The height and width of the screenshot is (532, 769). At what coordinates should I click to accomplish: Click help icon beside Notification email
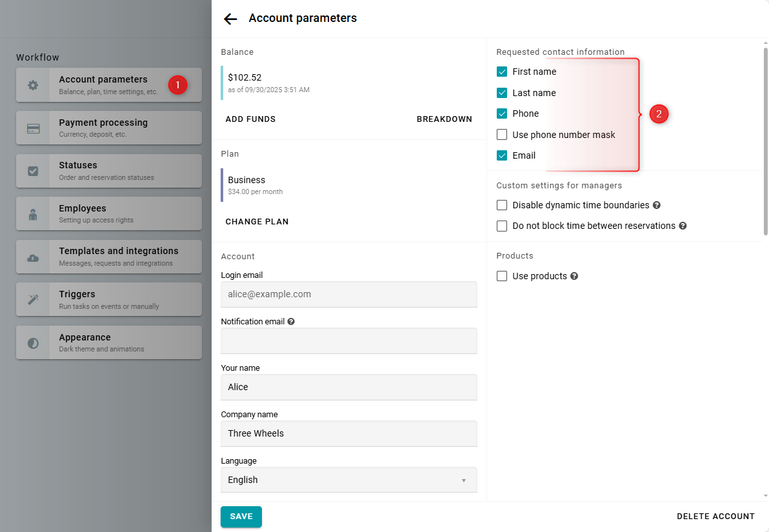(x=291, y=321)
